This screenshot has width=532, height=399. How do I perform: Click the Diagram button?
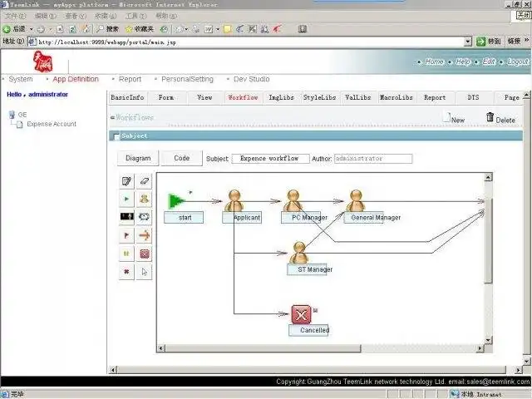138,159
